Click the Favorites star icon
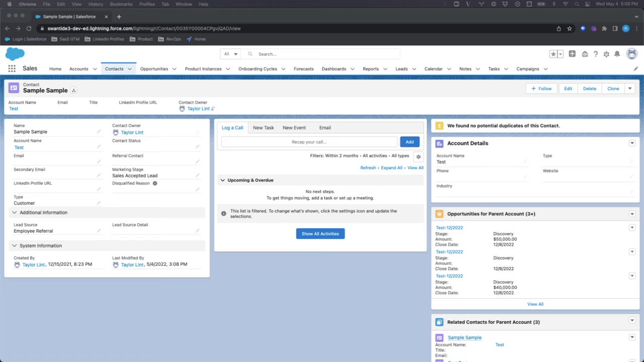 pos(553,54)
